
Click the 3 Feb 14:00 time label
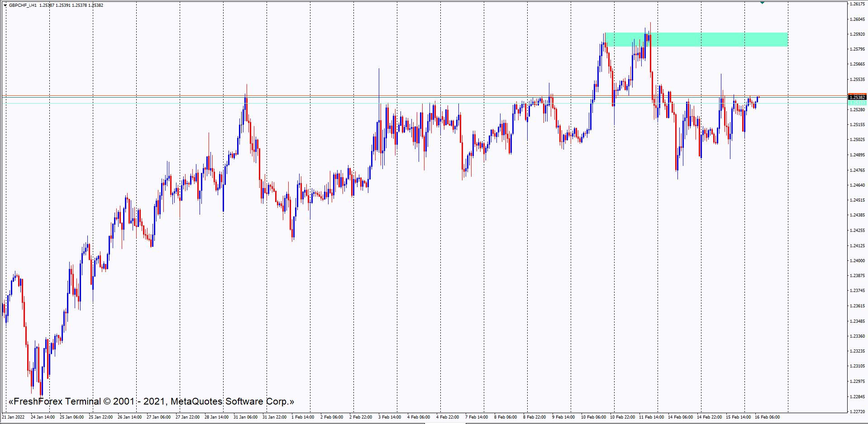390,417
